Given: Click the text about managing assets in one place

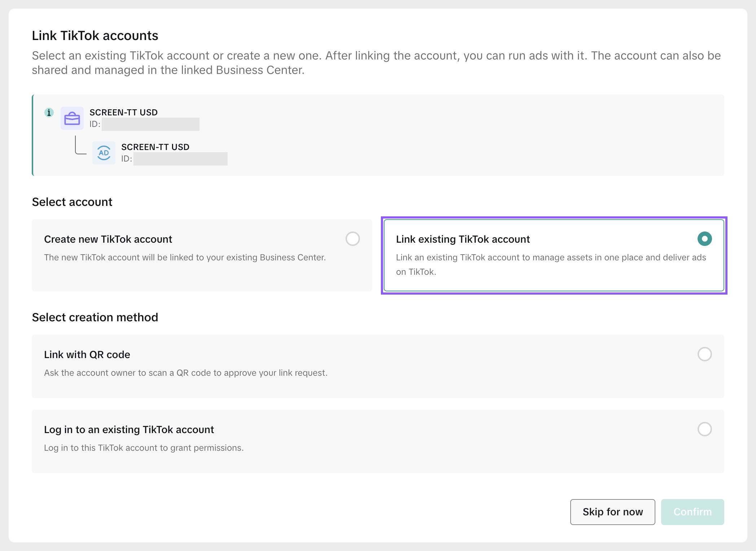Looking at the screenshot, I should pyautogui.click(x=551, y=265).
